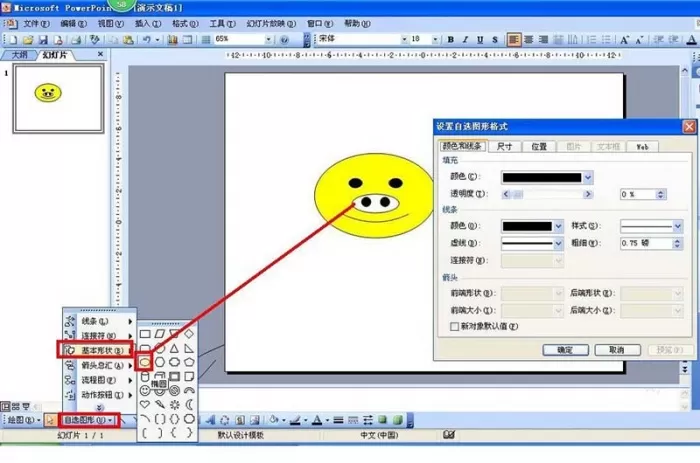Click the line style icon on drawing toolbar
The width and height of the screenshot is (700, 463).
pos(338,420)
